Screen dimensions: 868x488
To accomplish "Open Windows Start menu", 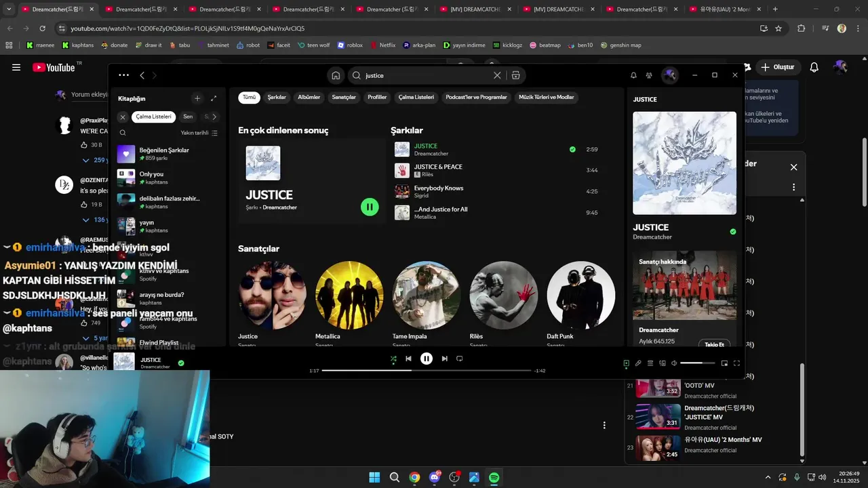I will point(374,477).
